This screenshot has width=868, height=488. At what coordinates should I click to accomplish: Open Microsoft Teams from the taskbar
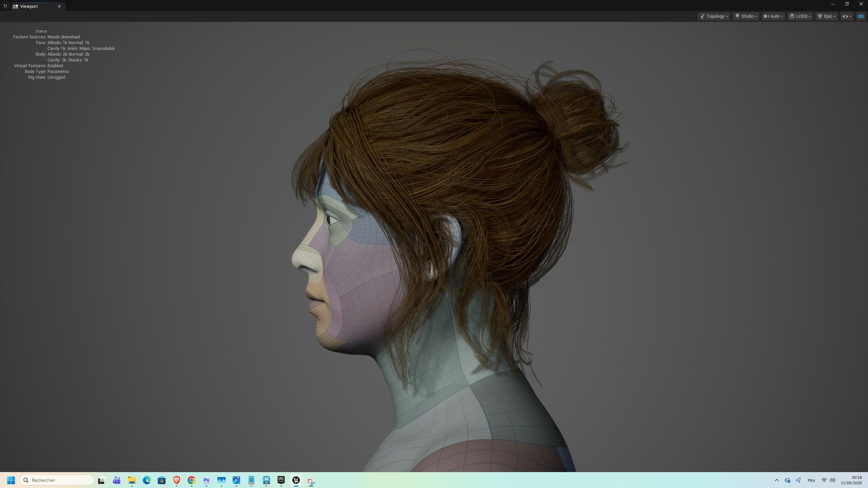click(x=117, y=480)
